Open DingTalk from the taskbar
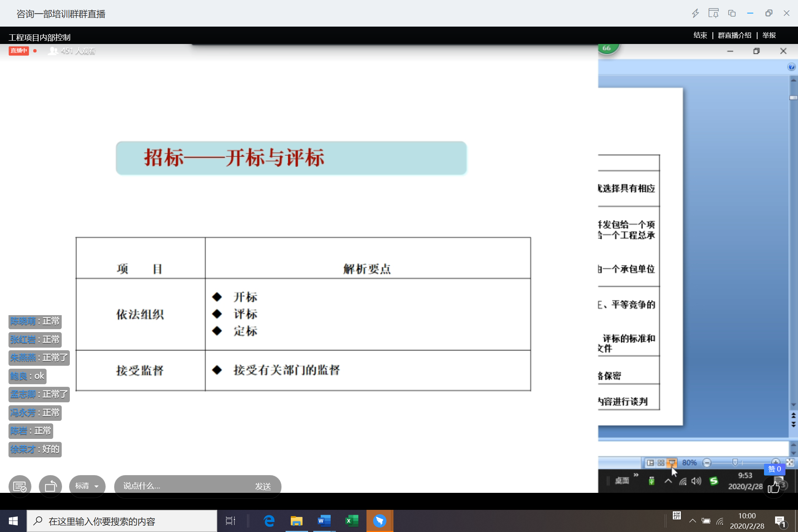 coord(379,521)
